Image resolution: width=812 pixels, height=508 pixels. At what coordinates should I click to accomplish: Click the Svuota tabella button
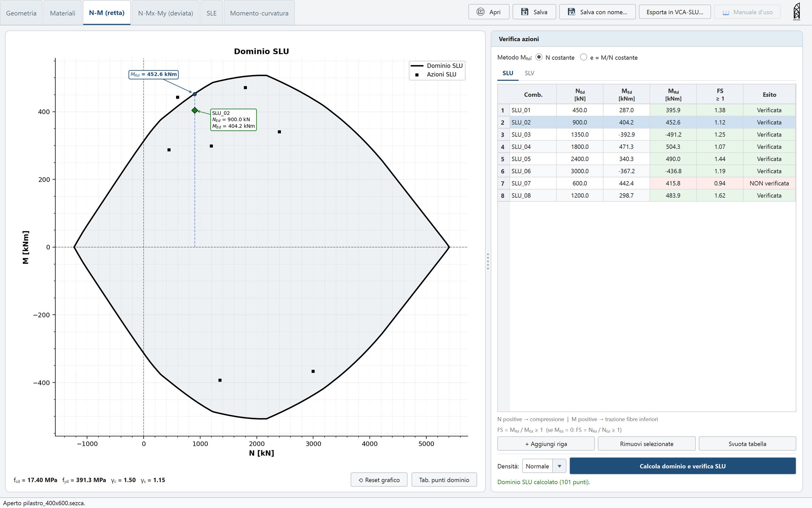tap(747, 444)
